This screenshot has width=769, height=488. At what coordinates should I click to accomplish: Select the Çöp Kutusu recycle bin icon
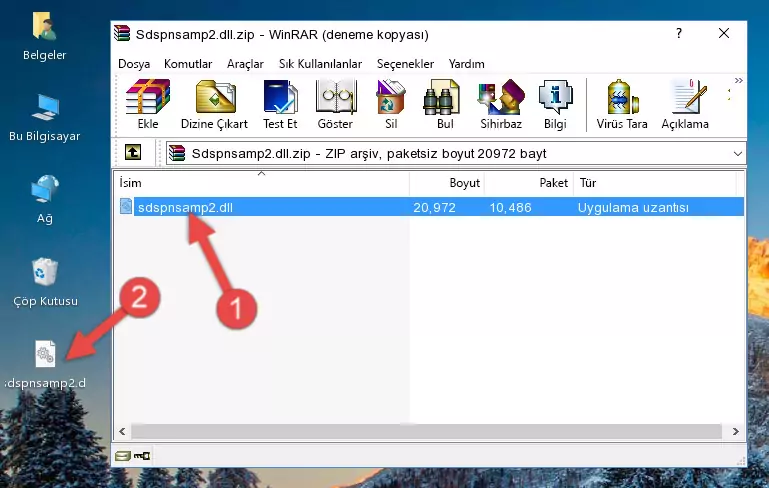[x=45, y=282]
